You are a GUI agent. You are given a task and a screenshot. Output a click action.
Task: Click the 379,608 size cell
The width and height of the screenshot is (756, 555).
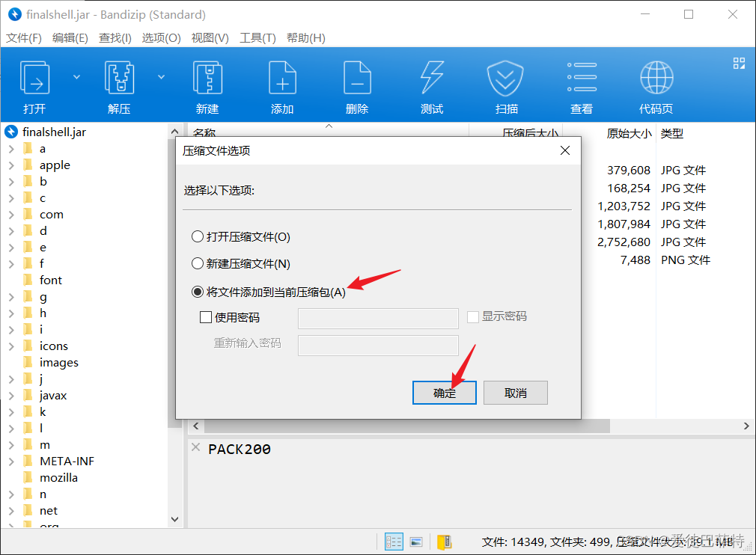pos(628,170)
